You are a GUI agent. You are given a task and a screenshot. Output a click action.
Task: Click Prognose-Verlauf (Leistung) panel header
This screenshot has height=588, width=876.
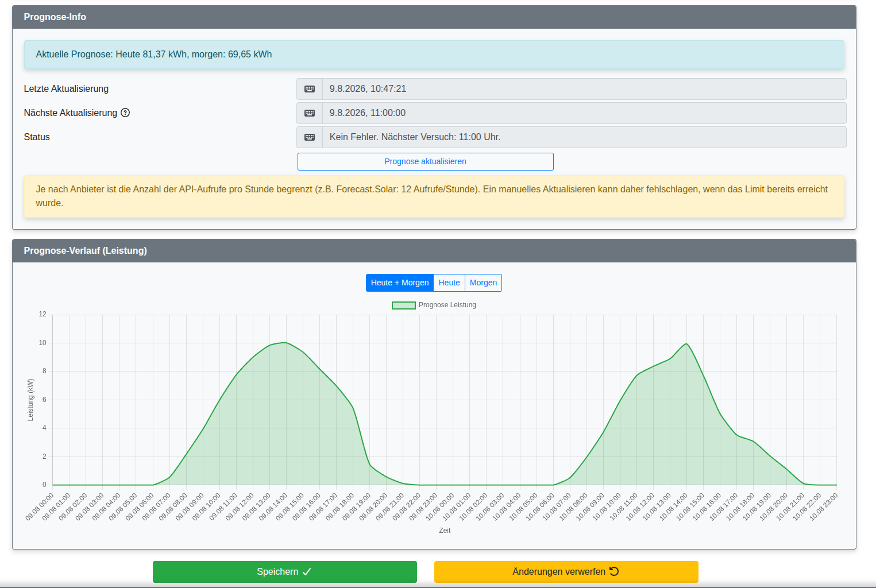click(434, 251)
